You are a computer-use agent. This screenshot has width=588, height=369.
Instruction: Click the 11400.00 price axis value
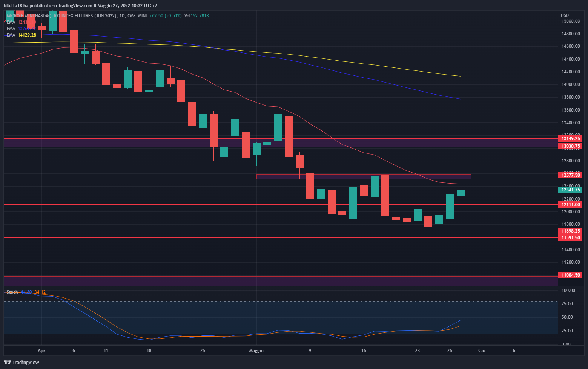click(571, 250)
